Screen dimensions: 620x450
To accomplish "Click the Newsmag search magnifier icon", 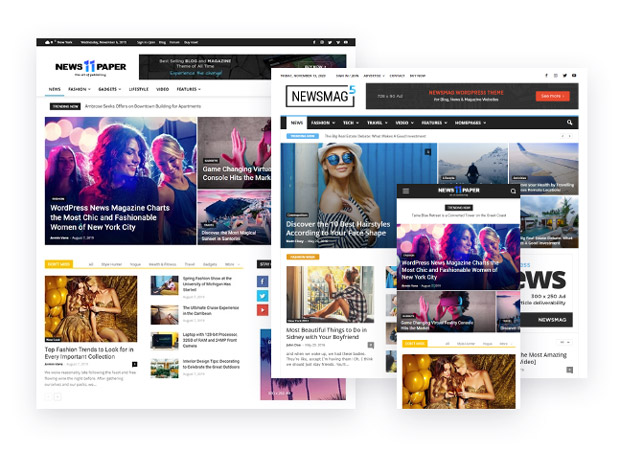I will (x=569, y=123).
